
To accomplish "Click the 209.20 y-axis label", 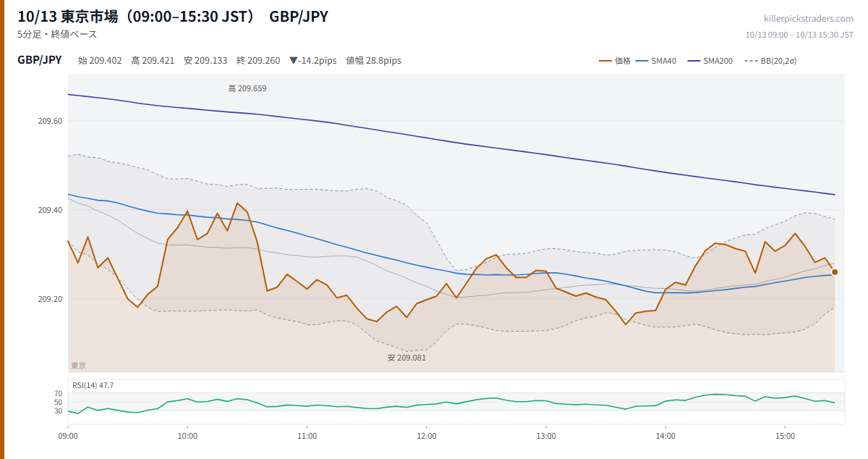I will pos(51,299).
